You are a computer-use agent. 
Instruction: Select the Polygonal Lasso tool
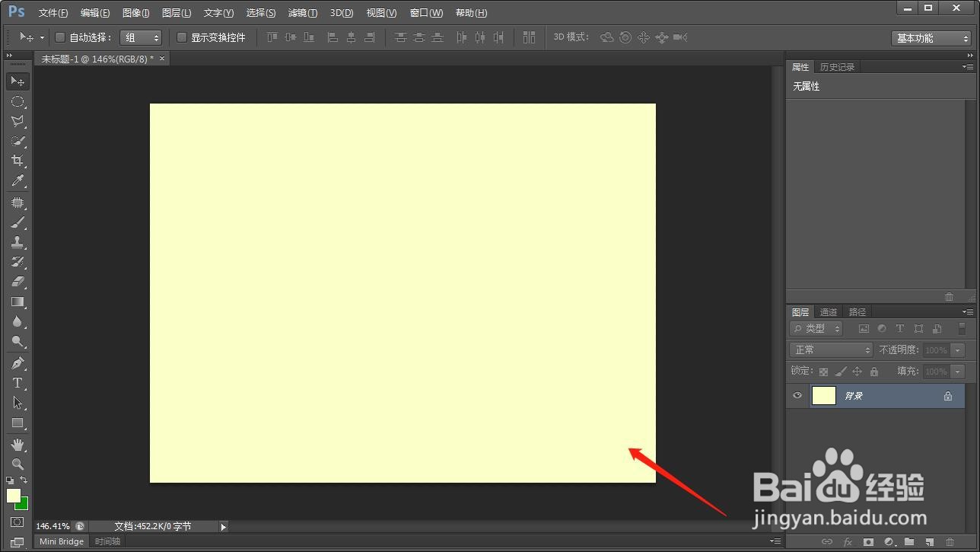(17, 121)
